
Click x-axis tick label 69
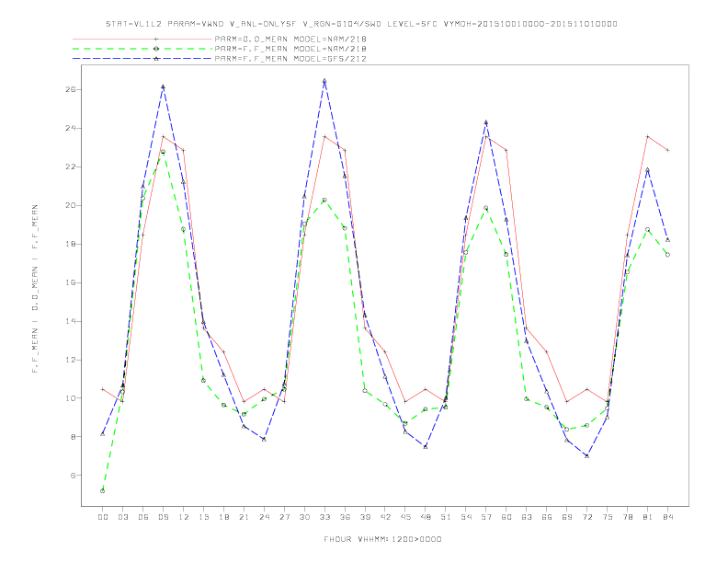pyautogui.click(x=567, y=517)
